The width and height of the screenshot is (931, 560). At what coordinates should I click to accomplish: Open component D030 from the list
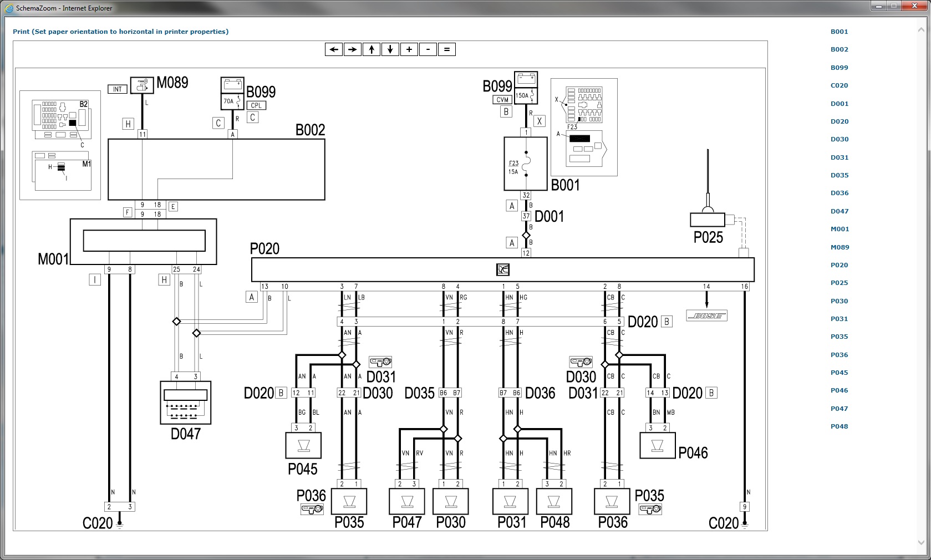tap(839, 139)
